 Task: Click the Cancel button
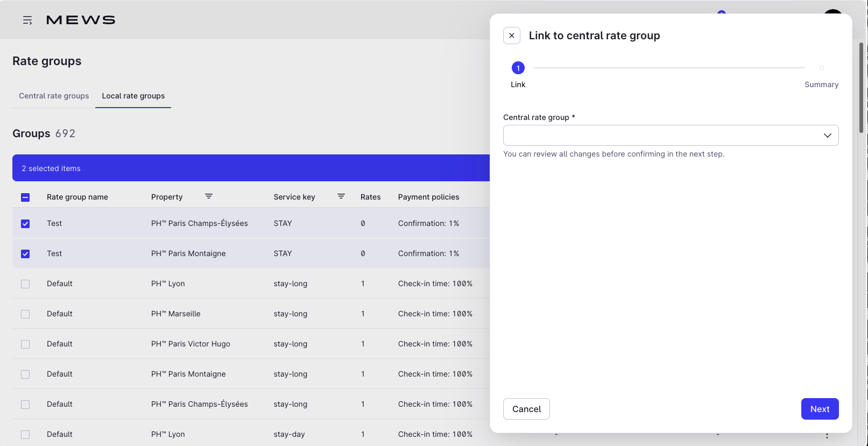click(526, 409)
